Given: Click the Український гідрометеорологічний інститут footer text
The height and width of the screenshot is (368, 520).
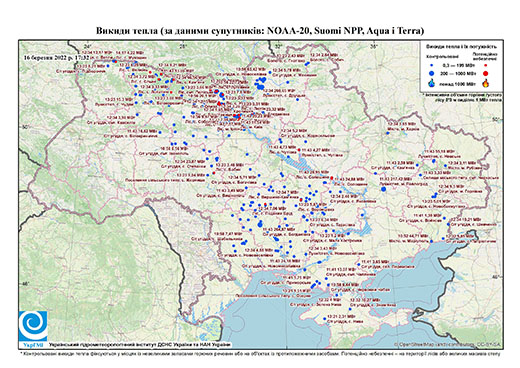Looking at the screenshot, I should click(140, 344).
